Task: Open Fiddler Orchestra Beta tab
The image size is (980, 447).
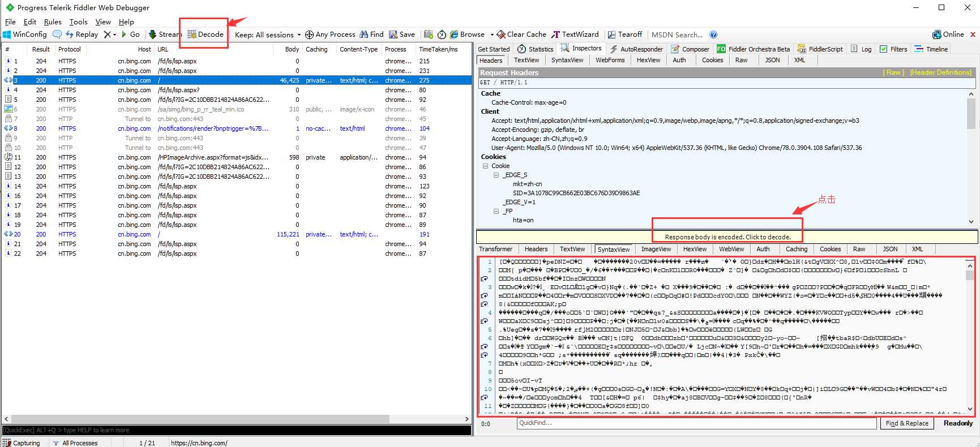Action: 754,49
